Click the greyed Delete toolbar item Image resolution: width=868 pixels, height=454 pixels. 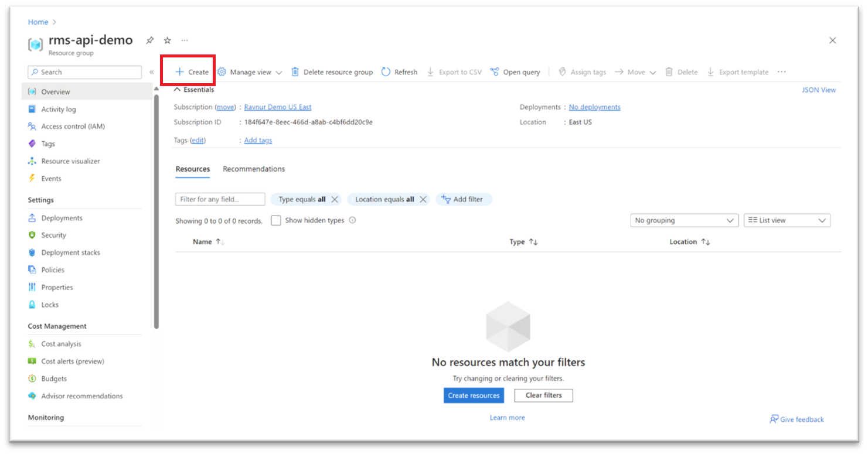[x=681, y=72]
